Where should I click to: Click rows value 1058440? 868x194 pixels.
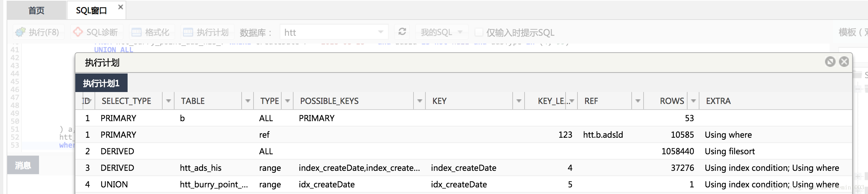[x=677, y=151]
